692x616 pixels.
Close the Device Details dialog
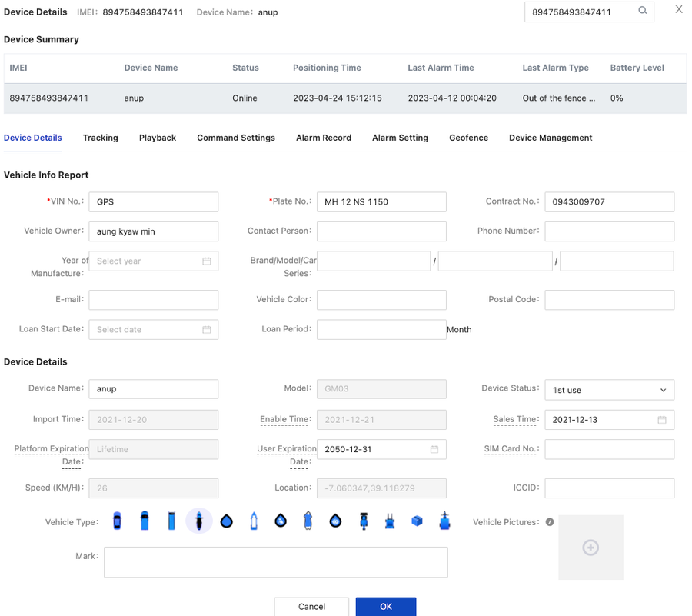(x=678, y=10)
